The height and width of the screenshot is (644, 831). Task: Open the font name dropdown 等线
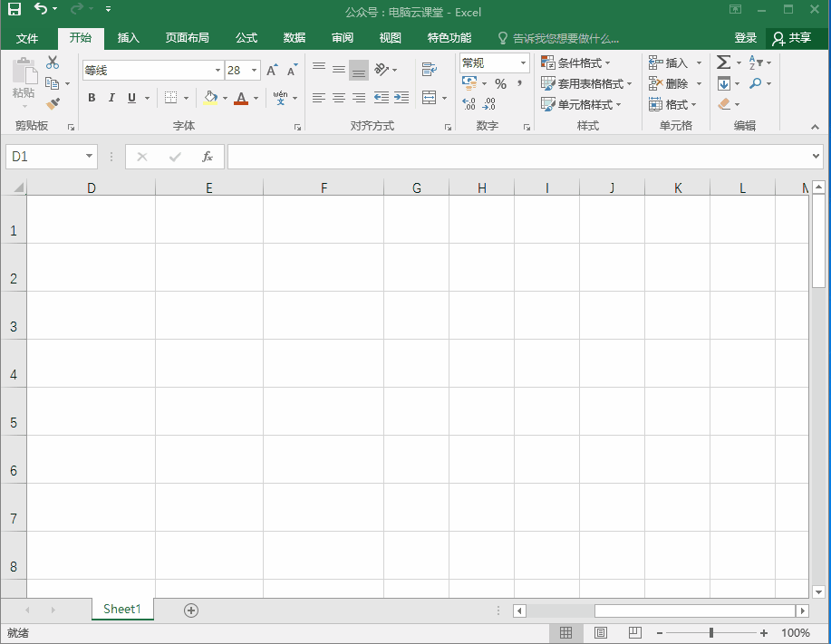click(217, 70)
